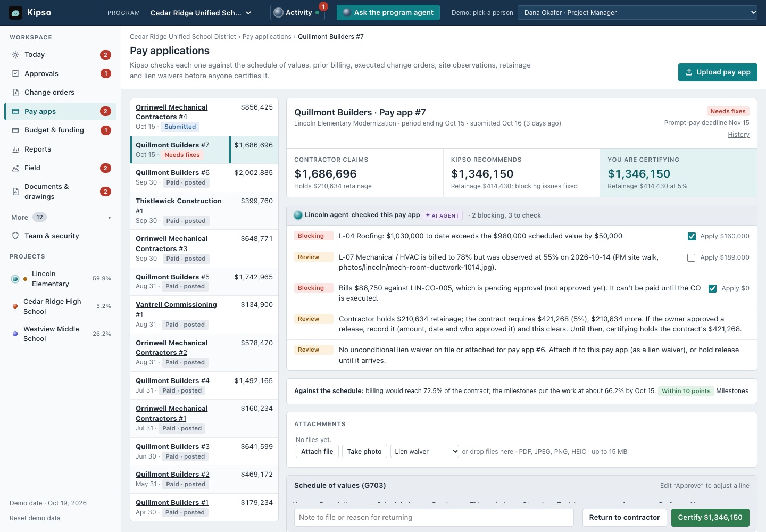This screenshot has height=532, width=766.
Task: Click the Kipso logo icon
Action: (x=16, y=13)
